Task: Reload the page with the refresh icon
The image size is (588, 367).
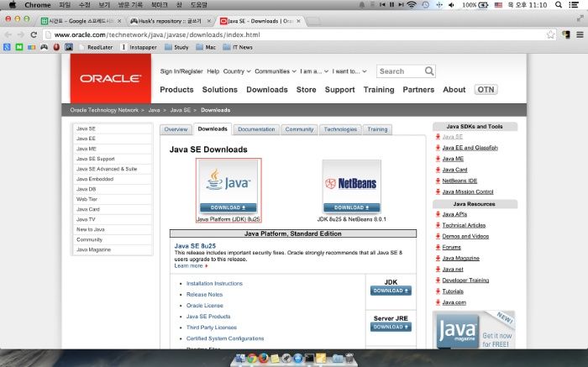Action: [34, 35]
